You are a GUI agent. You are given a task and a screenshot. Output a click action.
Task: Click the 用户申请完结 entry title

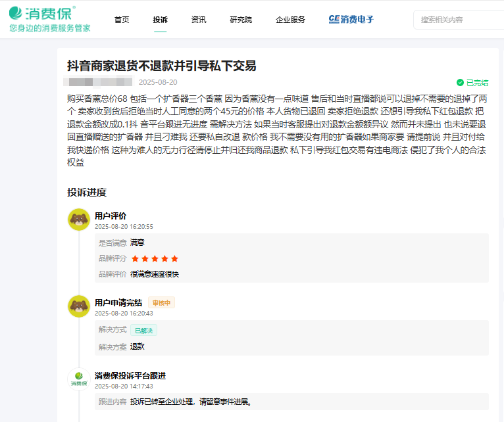(x=118, y=302)
